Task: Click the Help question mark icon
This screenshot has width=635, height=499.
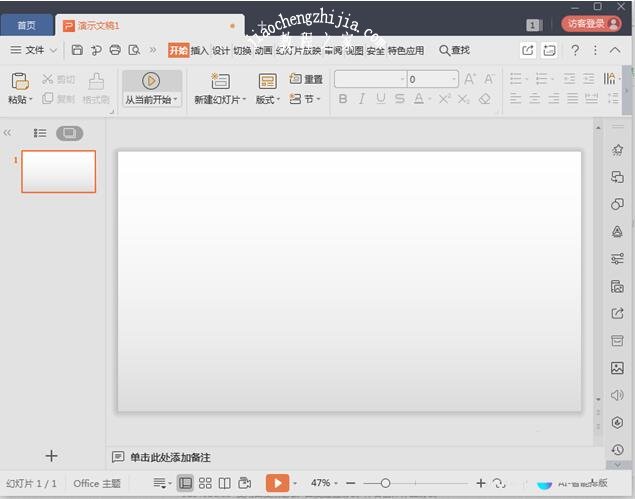Action: pos(575,50)
